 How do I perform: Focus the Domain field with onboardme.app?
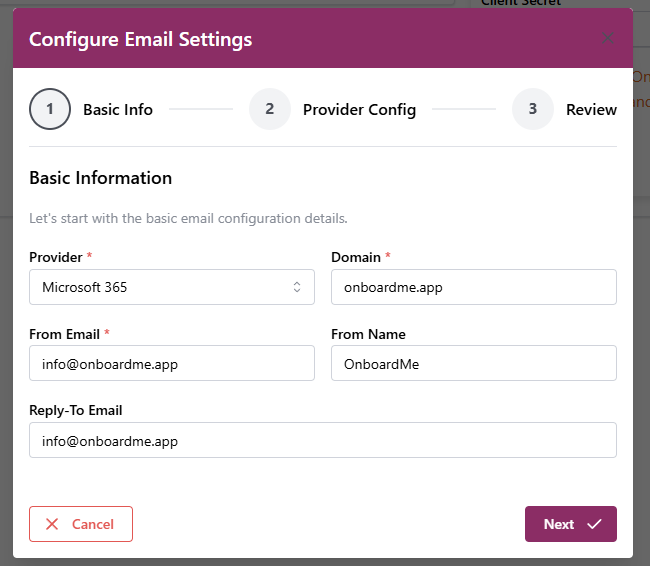click(473, 287)
